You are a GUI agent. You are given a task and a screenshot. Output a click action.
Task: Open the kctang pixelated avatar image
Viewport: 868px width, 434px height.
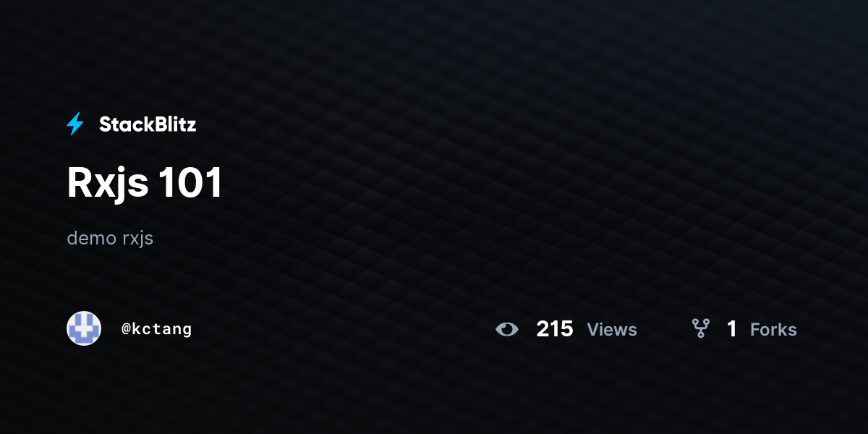(84, 328)
